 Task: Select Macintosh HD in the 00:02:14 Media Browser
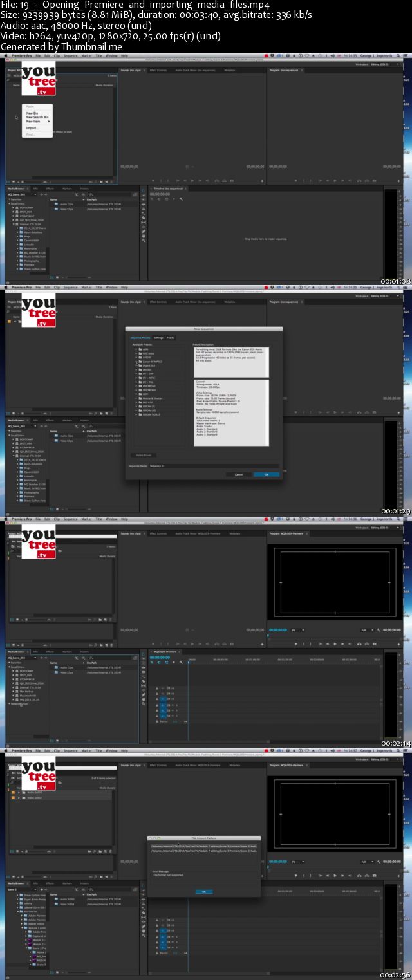coord(28,696)
